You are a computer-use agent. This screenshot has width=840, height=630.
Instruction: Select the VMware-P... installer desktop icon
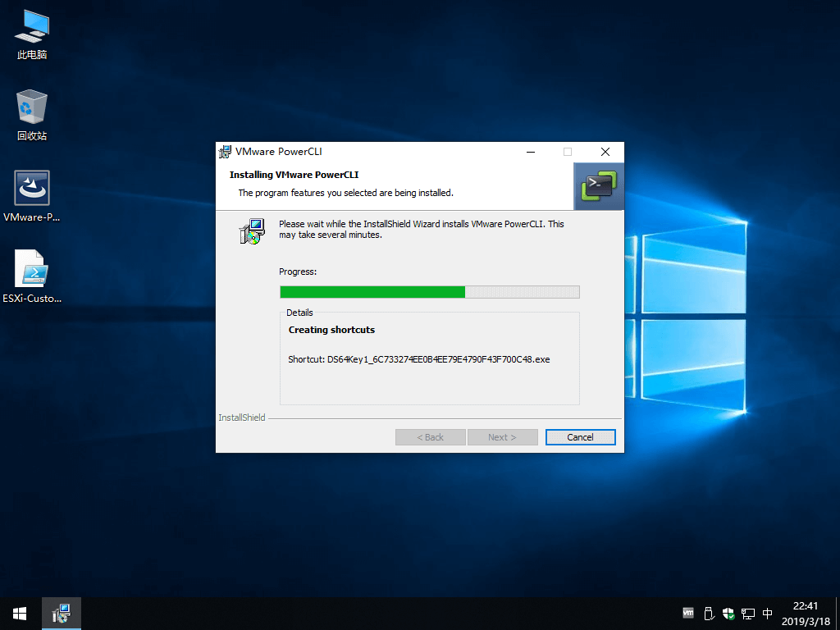coord(32,195)
